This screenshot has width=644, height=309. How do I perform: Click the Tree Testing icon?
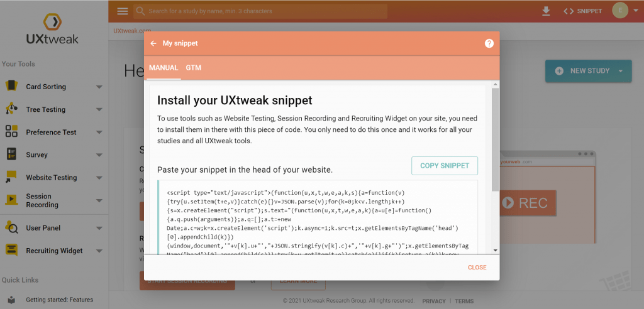tap(11, 109)
